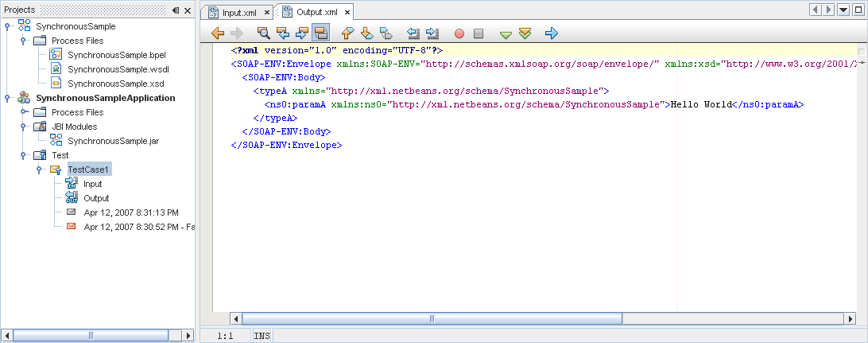Click the SynchronousSampleApplication composite project icon
Viewport: 868px width, 343px height.
(x=24, y=98)
